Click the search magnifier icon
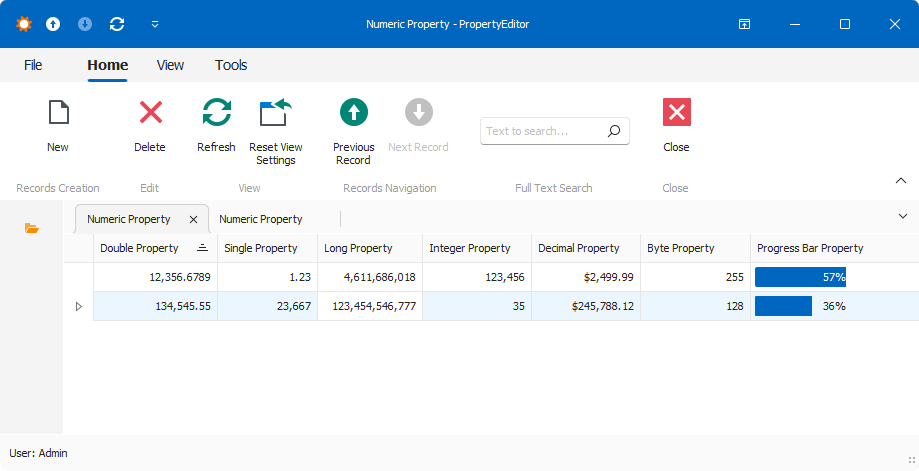919x471 pixels. tap(614, 131)
